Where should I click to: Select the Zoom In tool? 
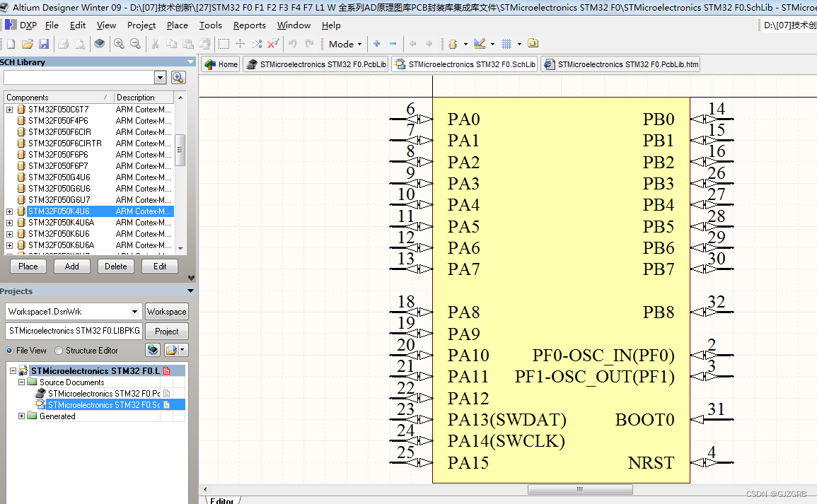118,44
